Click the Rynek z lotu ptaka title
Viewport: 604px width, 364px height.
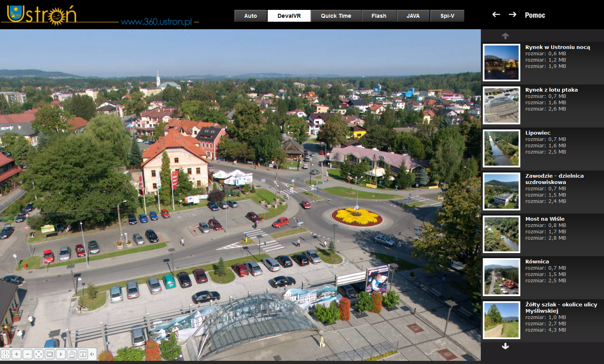pyautogui.click(x=551, y=90)
